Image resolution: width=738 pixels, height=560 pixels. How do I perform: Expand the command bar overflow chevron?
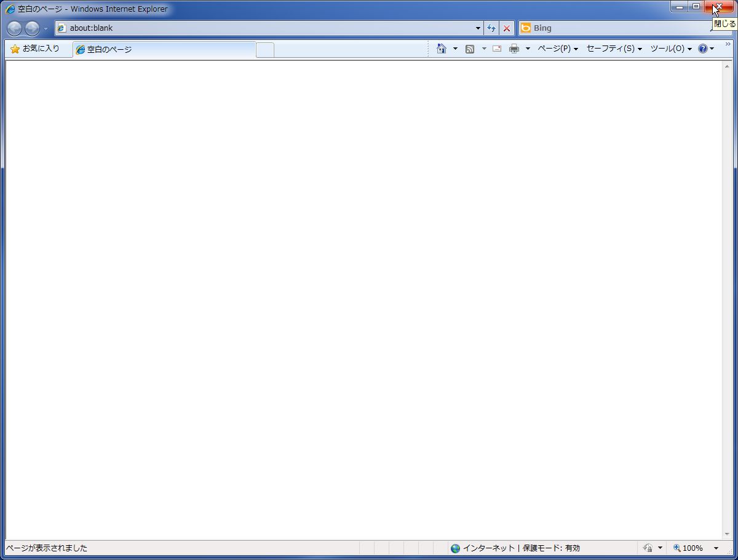pos(728,44)
